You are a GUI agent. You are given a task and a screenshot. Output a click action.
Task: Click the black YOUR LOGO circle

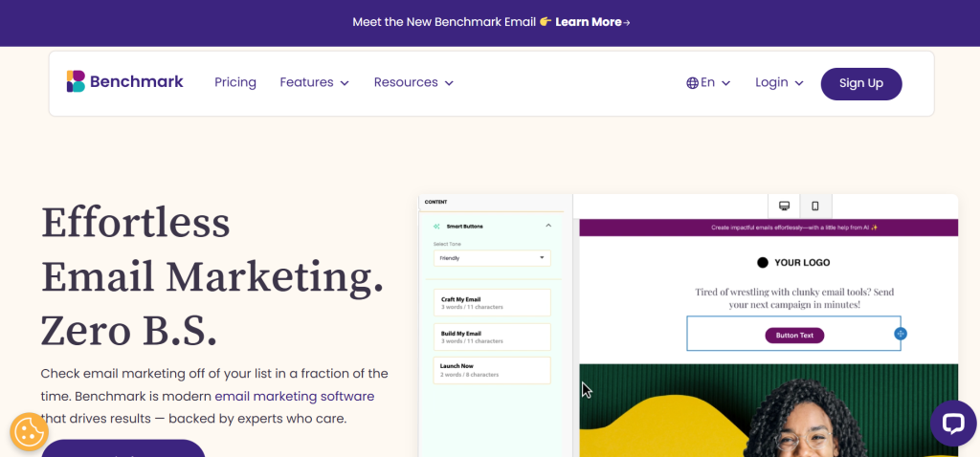click(763, 262)
